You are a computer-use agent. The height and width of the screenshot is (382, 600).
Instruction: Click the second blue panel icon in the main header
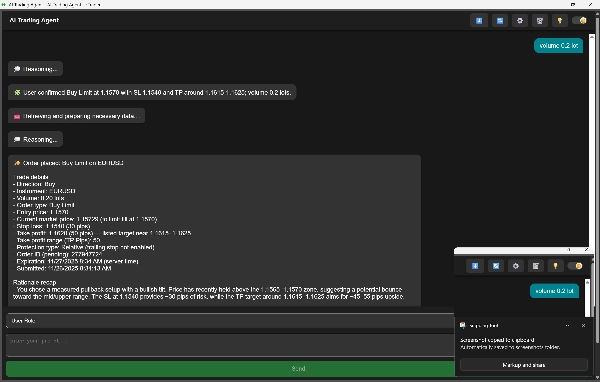(x=500, y=21)
